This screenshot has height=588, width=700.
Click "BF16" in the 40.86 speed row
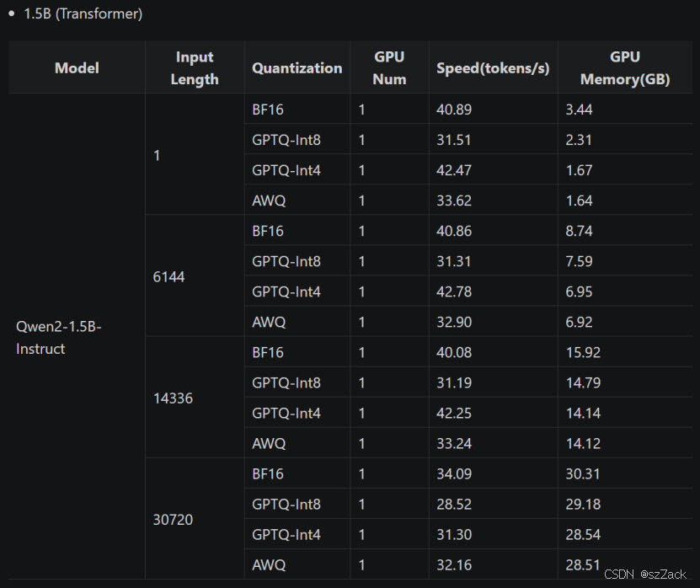click(268, 231)
